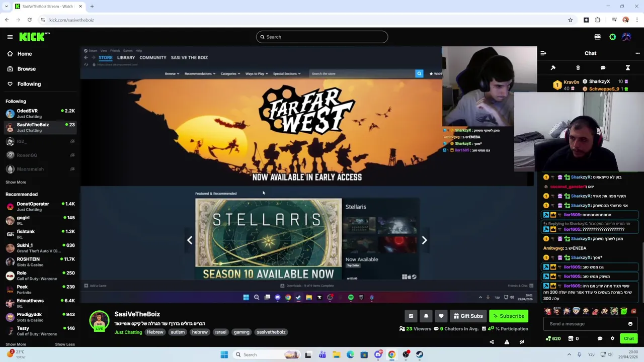Click Just Chatting category link

coord(128,332)
